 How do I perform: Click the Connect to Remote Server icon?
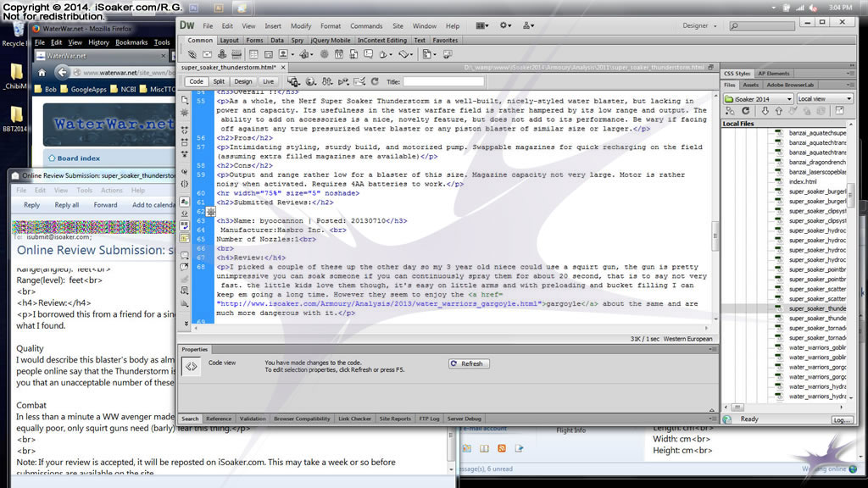pos(730,111)
